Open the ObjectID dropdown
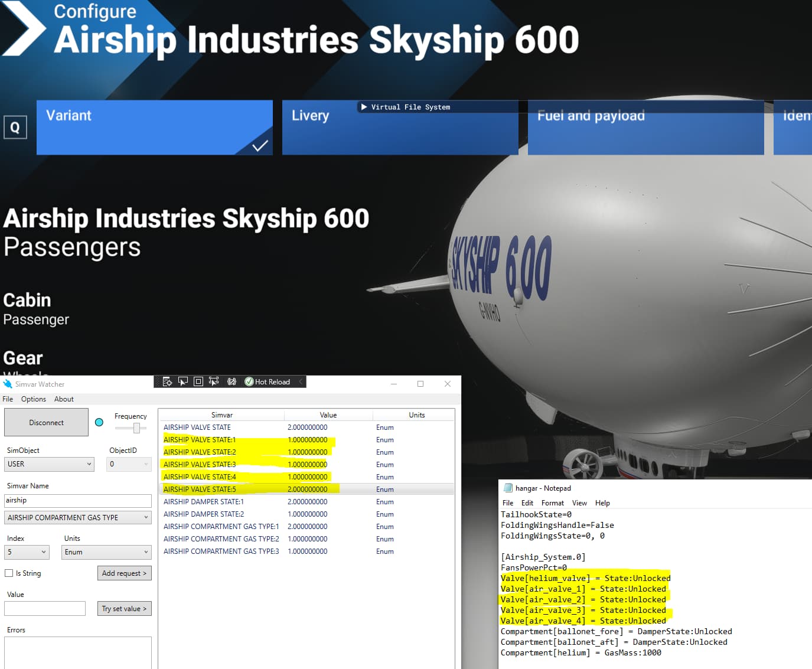Image resolution: width=812 pixels, height=669 pixels. [129, 464]
